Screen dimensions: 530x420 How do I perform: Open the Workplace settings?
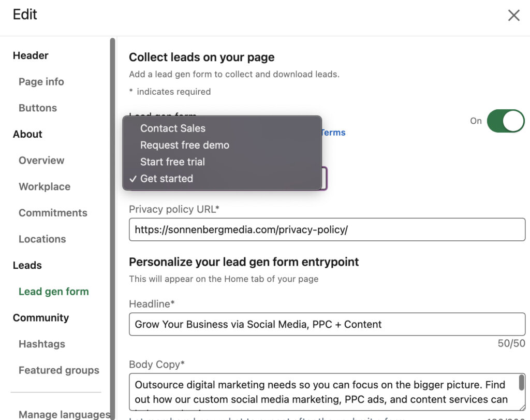(45, 186)
